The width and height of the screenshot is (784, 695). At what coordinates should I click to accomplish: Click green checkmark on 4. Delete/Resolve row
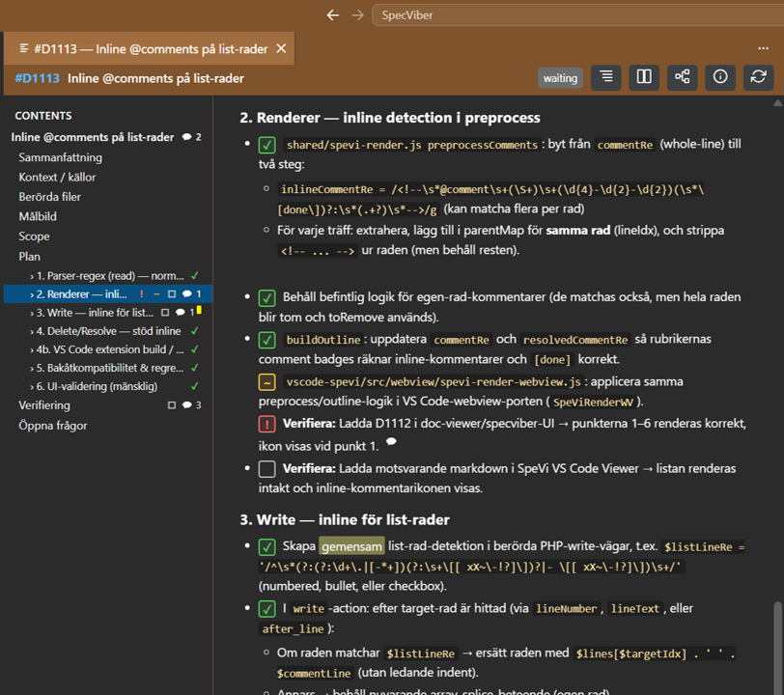click(194, 330)
